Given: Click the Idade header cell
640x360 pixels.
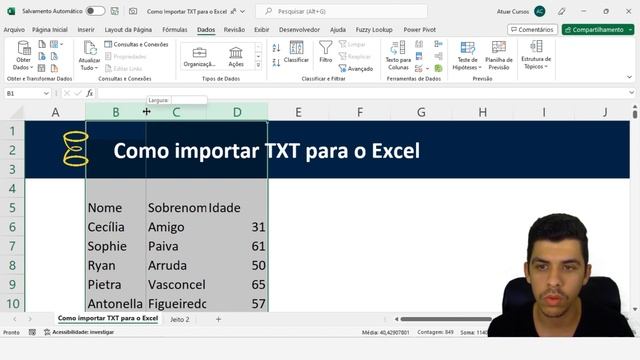Looking at the screenshot, I should (237, 208).
